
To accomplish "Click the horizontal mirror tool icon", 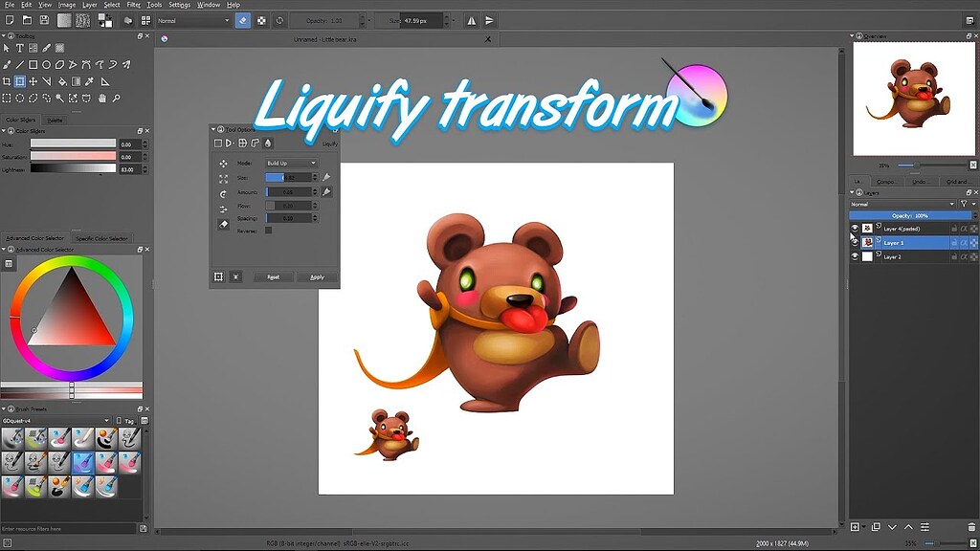I will point(471,19).
